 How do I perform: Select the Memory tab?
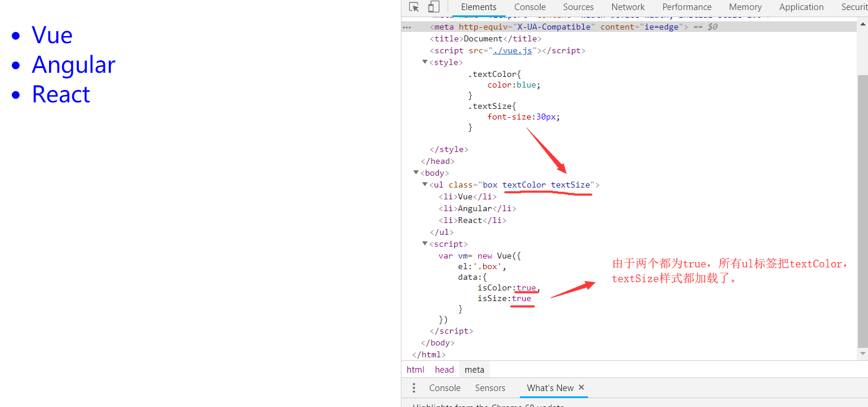[x=745, y=7]
